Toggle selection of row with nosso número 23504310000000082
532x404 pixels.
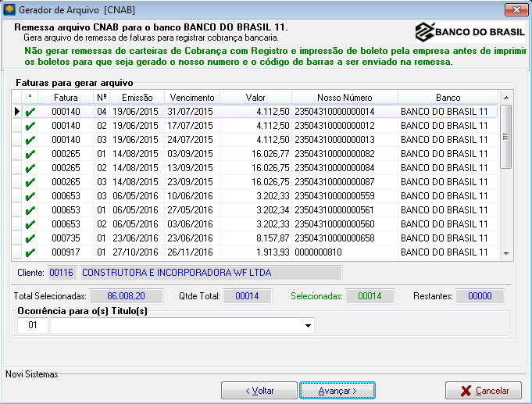30,154
